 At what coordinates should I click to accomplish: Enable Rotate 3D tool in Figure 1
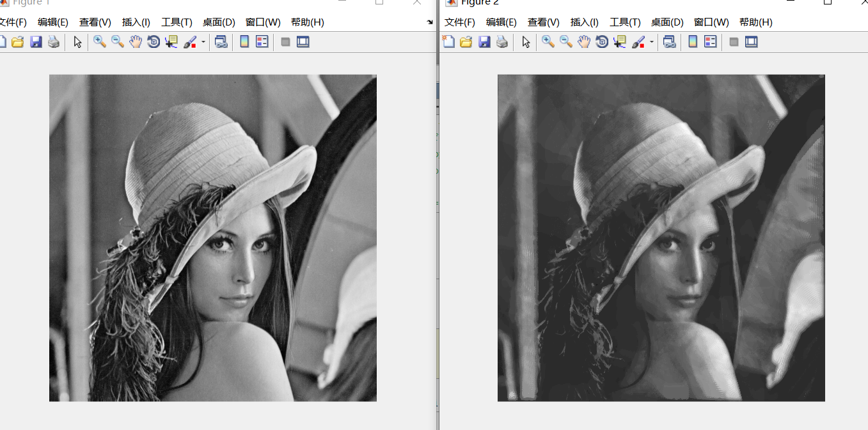(x=154, y=42)
